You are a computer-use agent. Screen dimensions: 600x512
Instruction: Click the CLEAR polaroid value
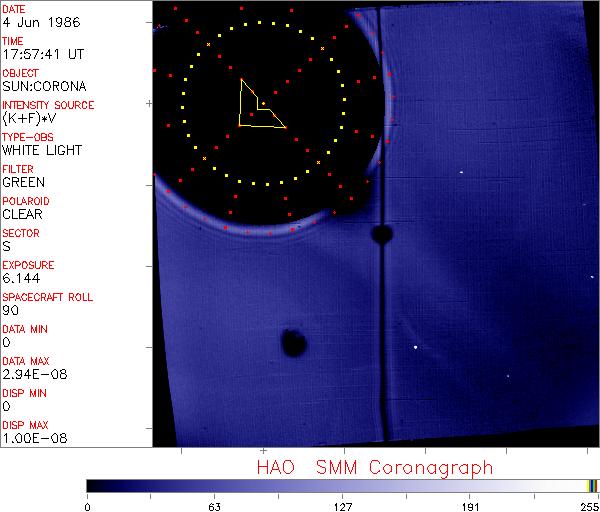tap(23, 214)
